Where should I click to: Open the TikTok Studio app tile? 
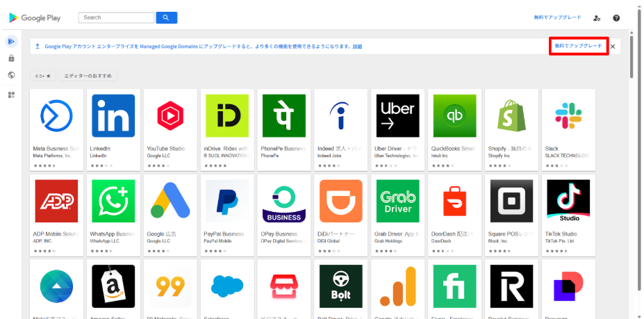(x=567, y=214)
